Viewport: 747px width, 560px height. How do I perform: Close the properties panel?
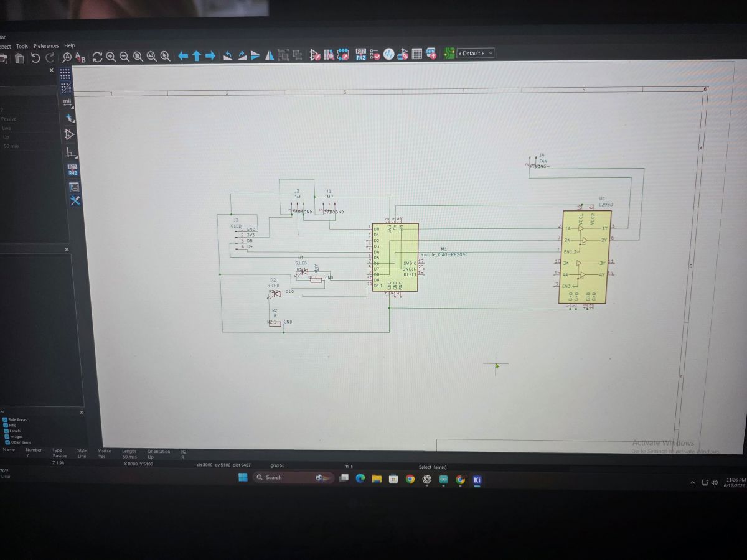(52, 70)
